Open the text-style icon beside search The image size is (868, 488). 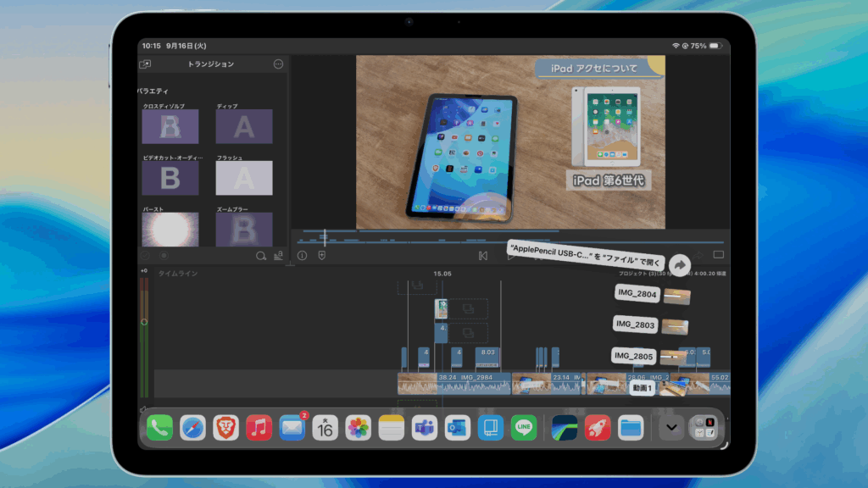coord(278,255)
